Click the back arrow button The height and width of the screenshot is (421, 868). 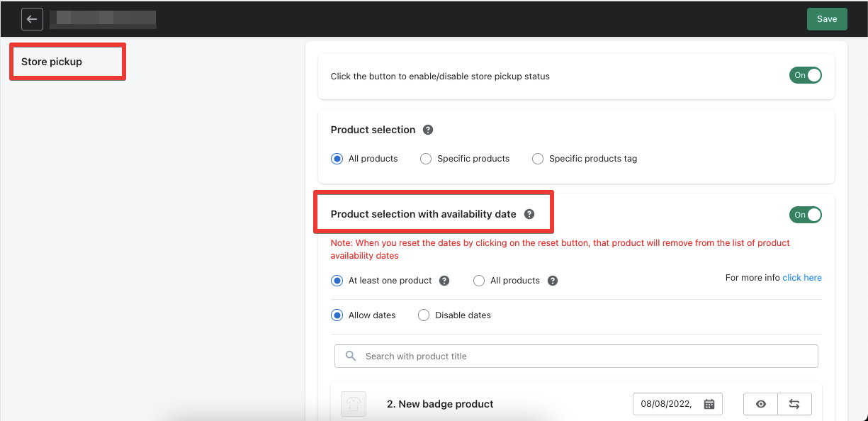pyautogui.click(x=32, y=19)
